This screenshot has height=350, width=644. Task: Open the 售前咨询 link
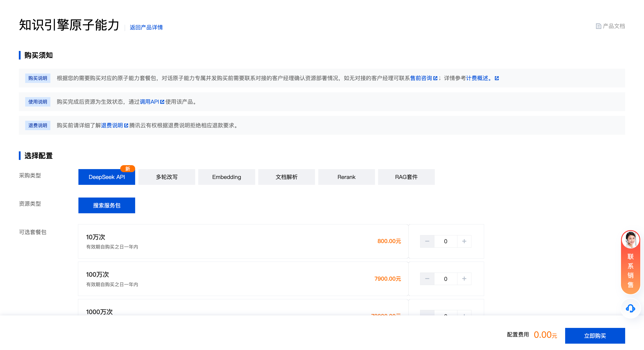[x=421, y=78]
